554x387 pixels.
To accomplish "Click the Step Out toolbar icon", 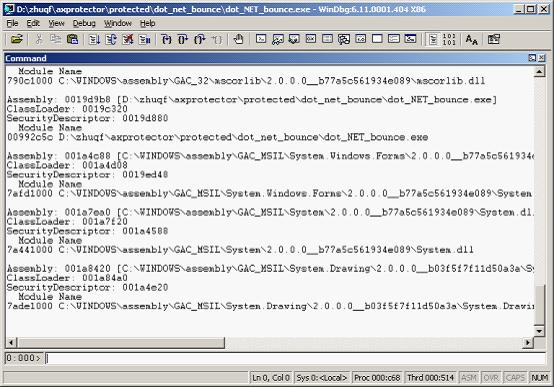I will tap(200, 39).
